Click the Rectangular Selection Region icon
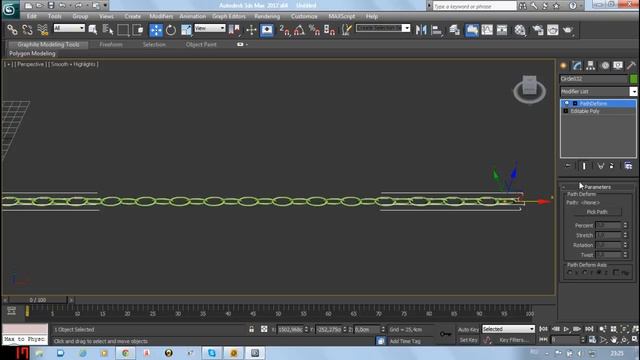This screenshot has width=640, height=360. 123,30
